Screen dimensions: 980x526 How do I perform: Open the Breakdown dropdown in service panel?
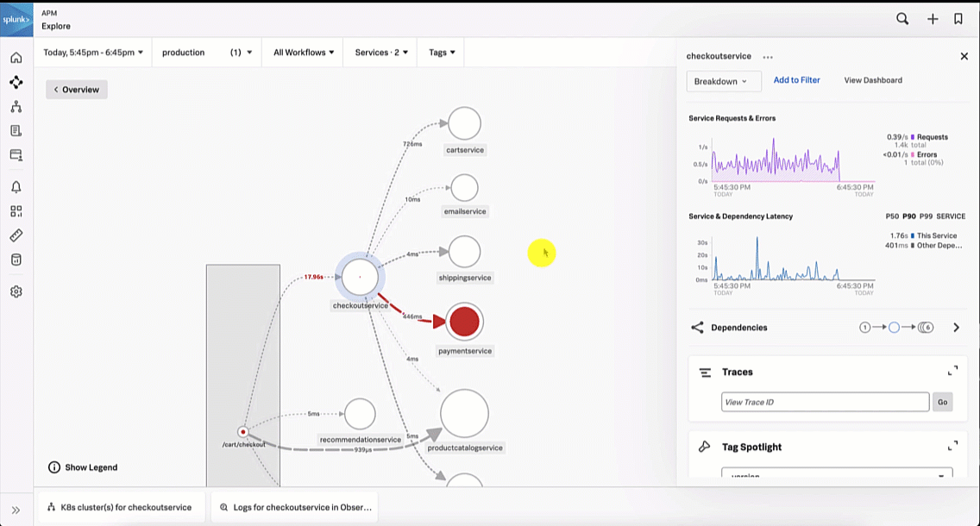pos(724,81)
